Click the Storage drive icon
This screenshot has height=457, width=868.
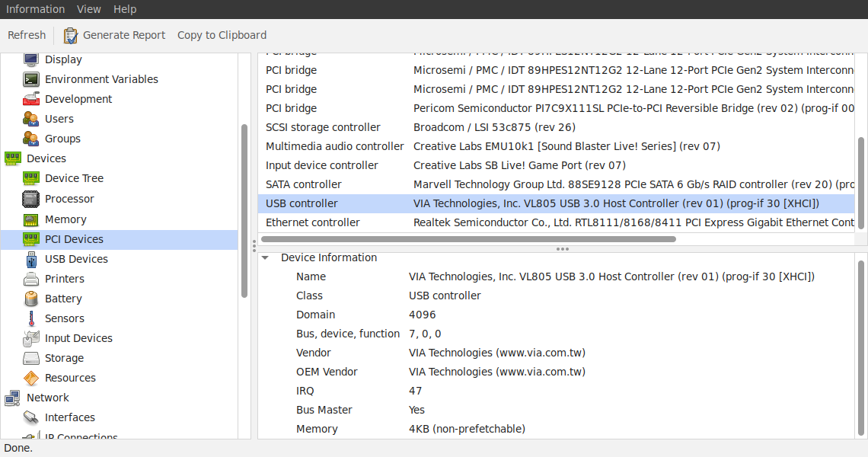[31, 358]
